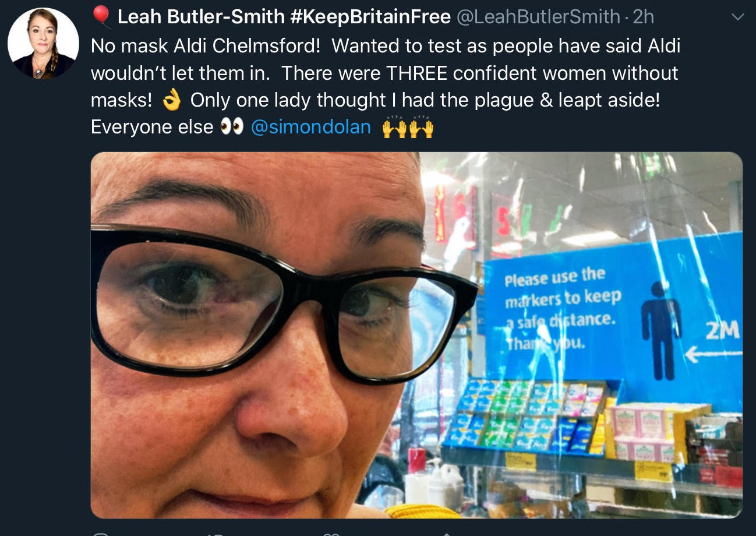Screen dimensions: 756x536
Task: Click the OK hand emoji in tweet
Action: 172,100
